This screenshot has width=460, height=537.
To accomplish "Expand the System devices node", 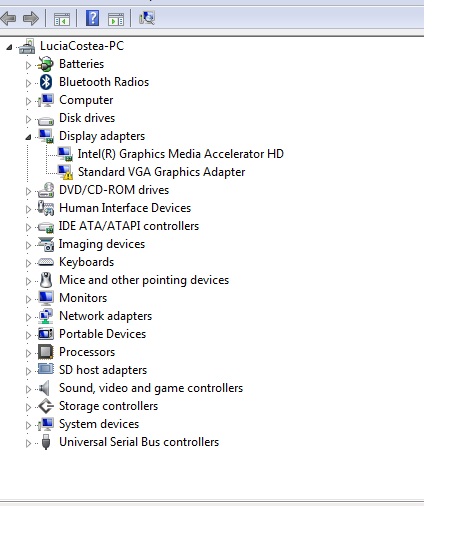I will coord(28,425).
